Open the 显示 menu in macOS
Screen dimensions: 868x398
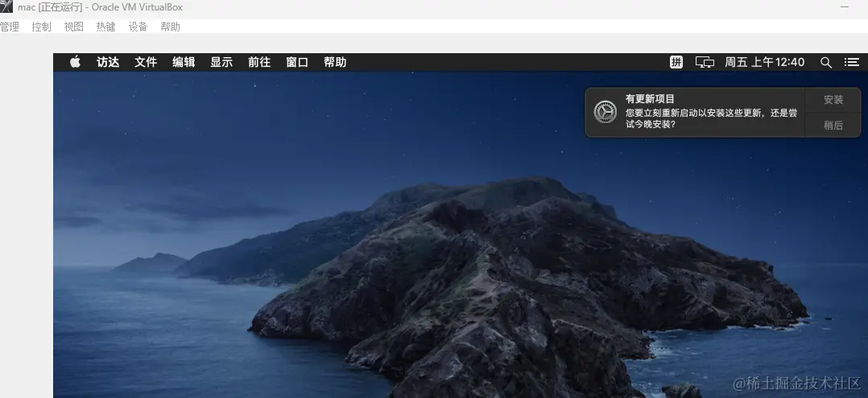coord(221,63)
